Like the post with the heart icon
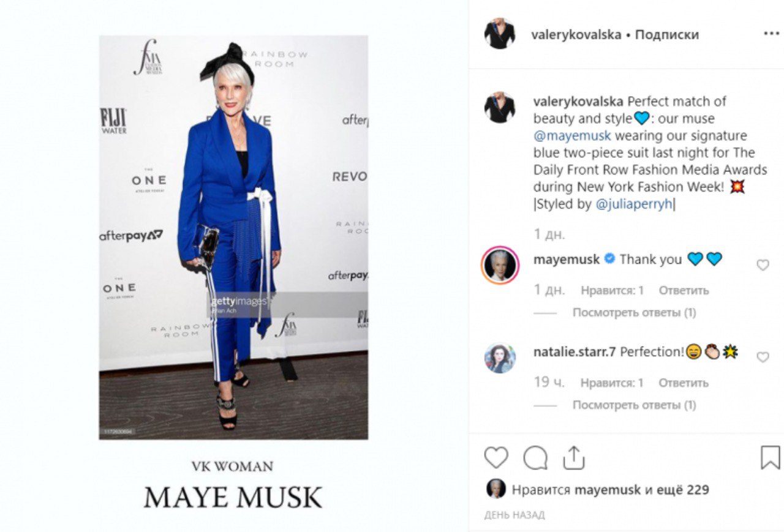This screenshot has height=532, width=784. click(496, 457)
